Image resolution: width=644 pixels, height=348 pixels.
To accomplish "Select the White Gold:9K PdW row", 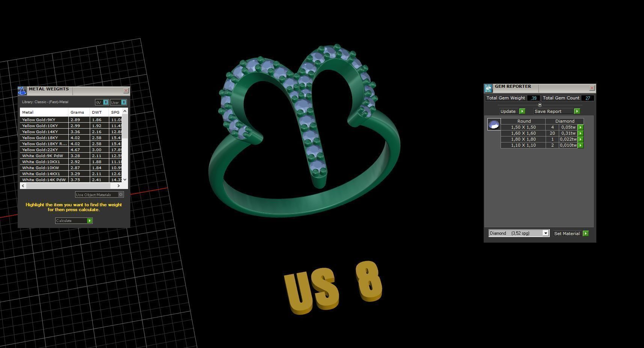I will click(71, 156).
